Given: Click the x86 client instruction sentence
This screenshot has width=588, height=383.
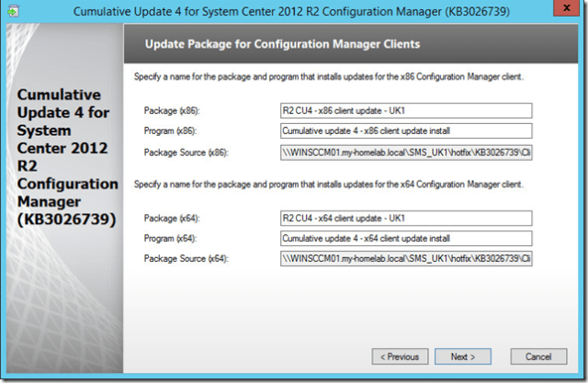Looking at the screenshot, I should pos(329,77).
